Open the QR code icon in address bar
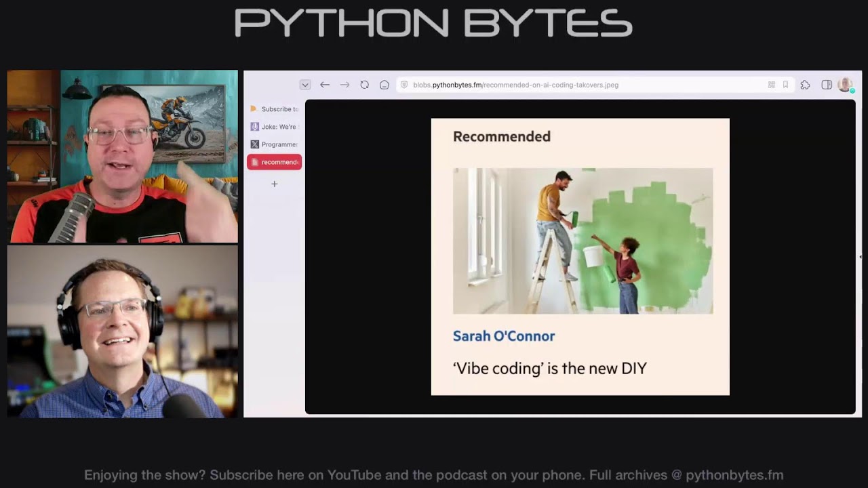 tap(771, 85)
